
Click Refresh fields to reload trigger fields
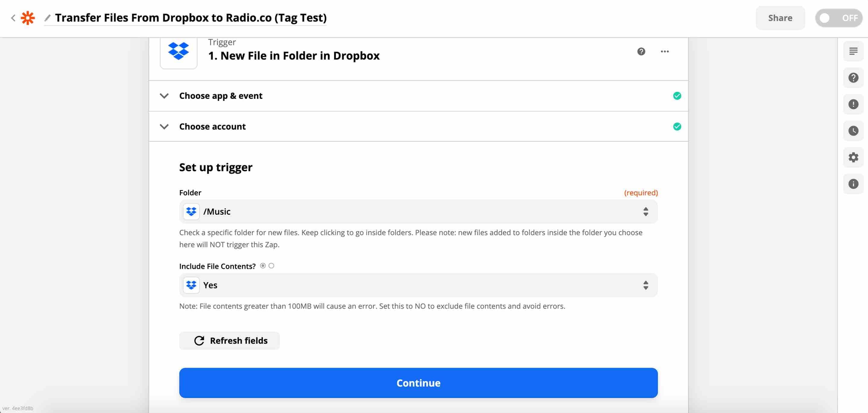pyautogui.click(x=230, y=341)
